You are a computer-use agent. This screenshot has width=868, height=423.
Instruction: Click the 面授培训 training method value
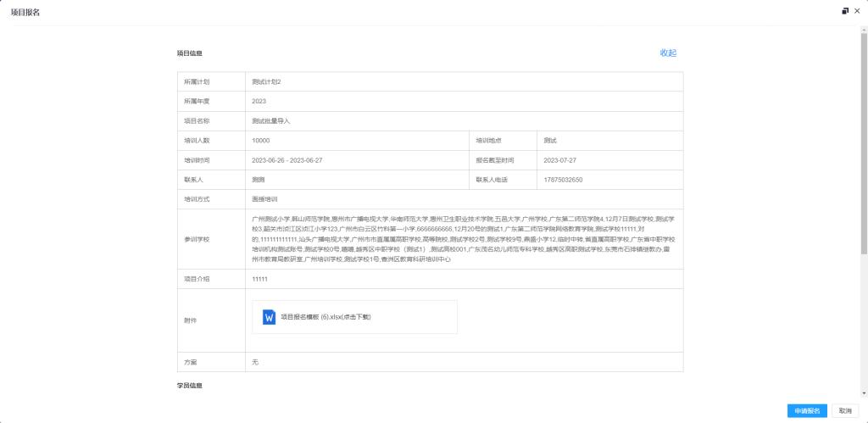pyautogui.click(x=264, y=199)
